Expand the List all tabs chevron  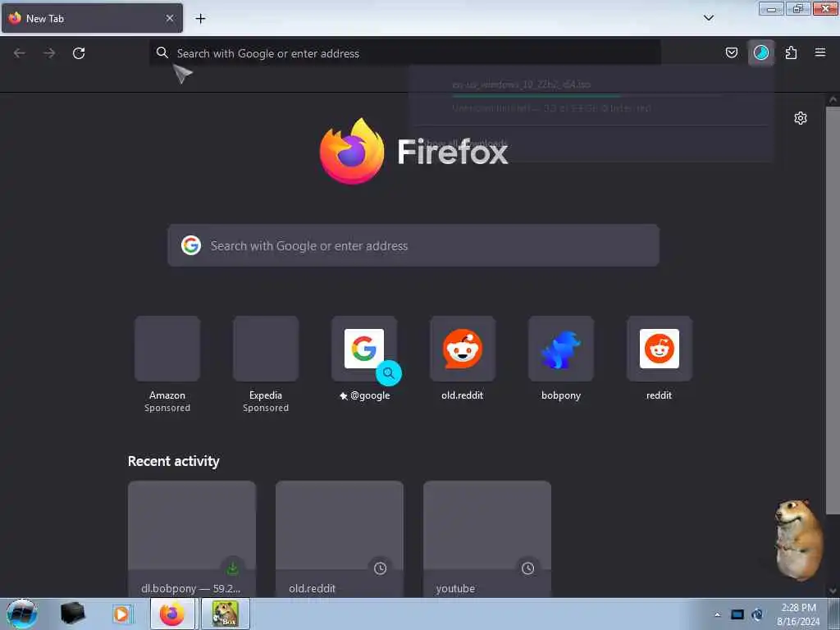[x=708, y=18]
